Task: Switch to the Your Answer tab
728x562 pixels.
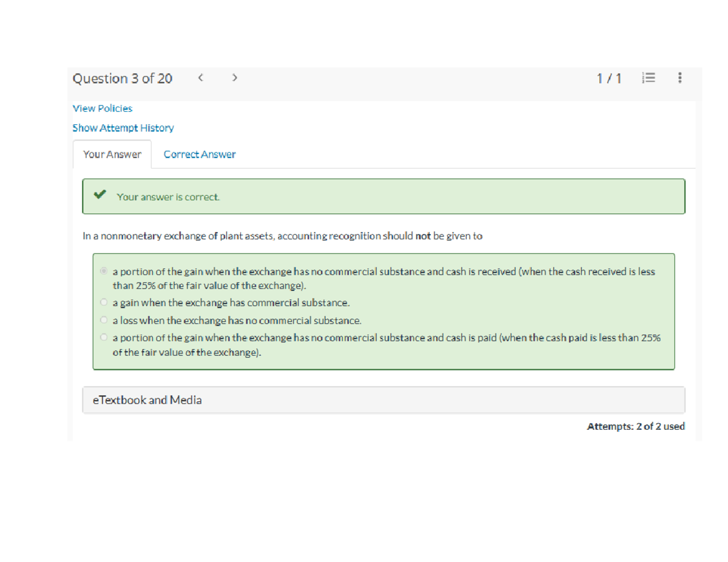Action: (112, 155)
